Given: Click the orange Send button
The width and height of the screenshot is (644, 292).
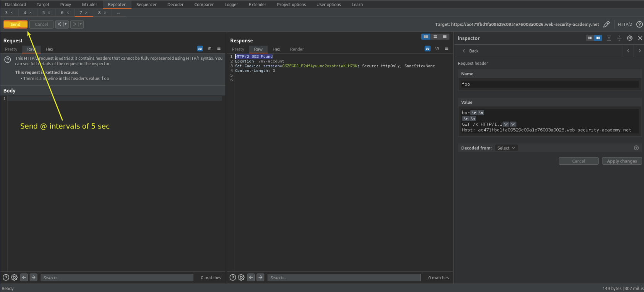Looking at the screenshot, I should pos(15,24).
